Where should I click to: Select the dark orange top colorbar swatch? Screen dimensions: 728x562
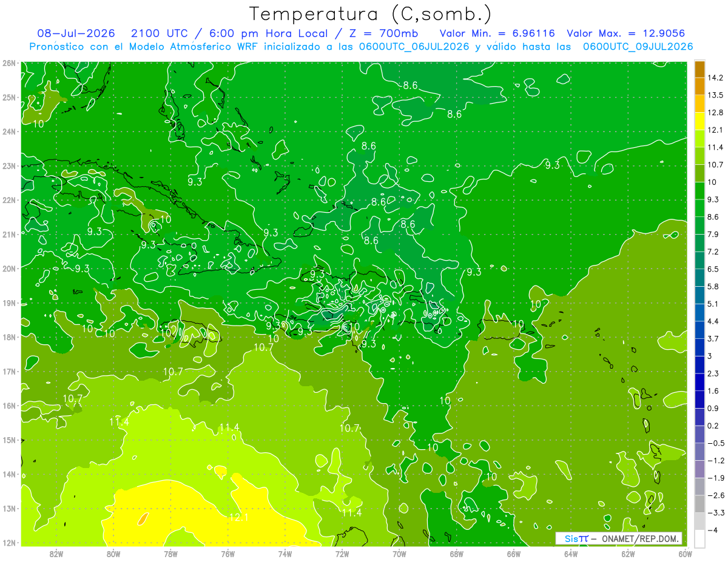[x=699, y=69]
